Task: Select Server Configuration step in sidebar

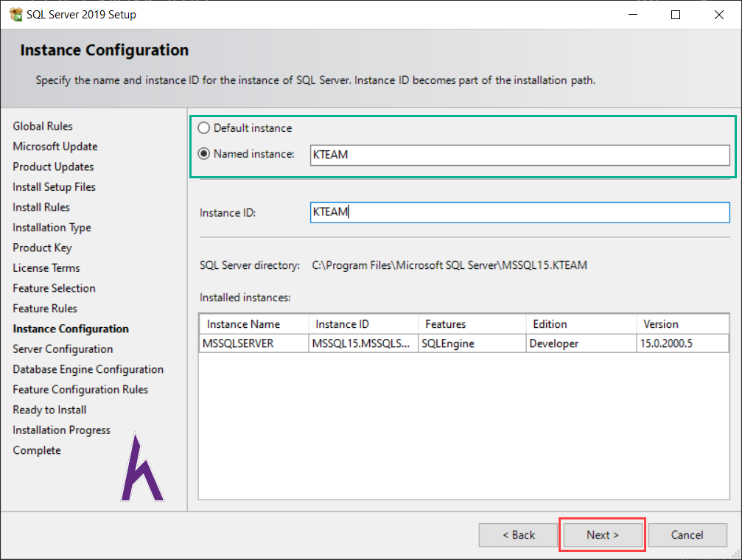Action: pyautogui.click(x=63, y=349)
